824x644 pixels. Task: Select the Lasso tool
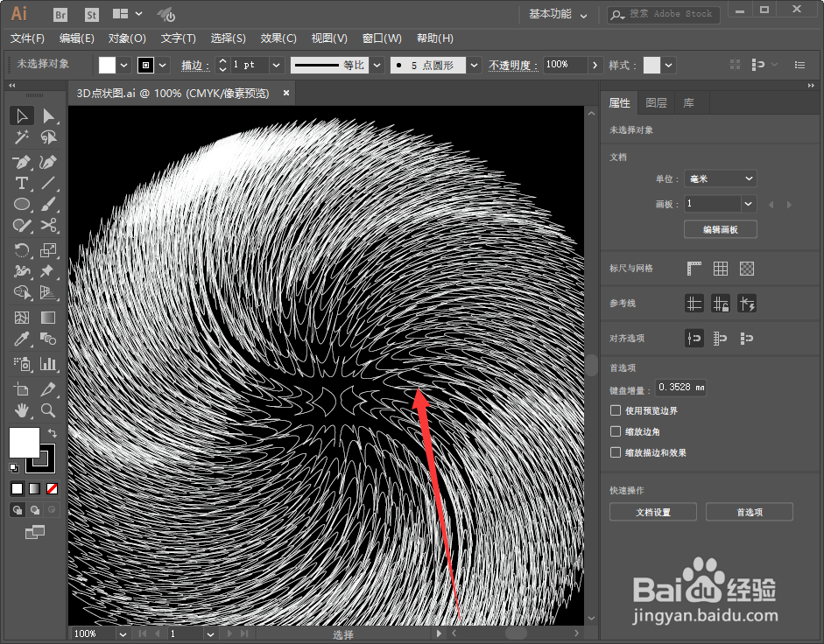[x=48, y=137]
